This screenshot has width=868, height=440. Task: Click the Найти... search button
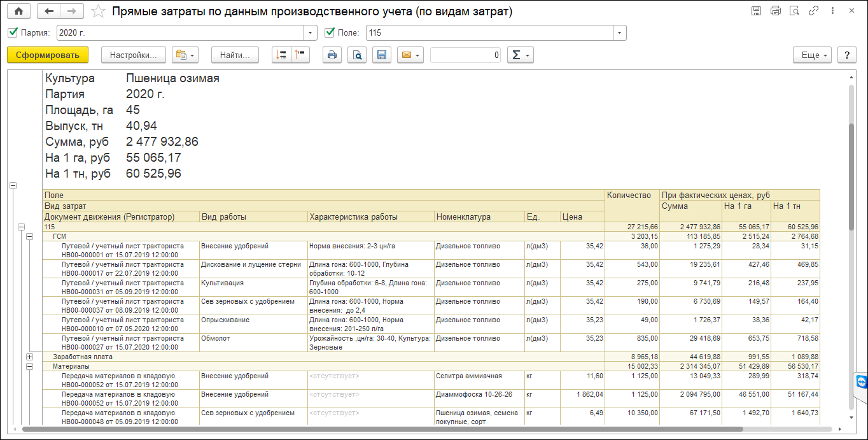pos(235,55)
